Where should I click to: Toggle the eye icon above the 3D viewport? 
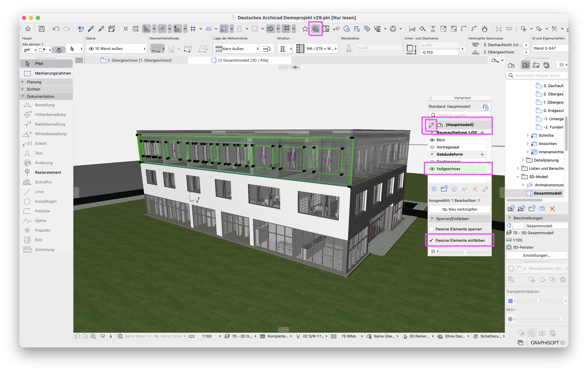tap(295, 67)
